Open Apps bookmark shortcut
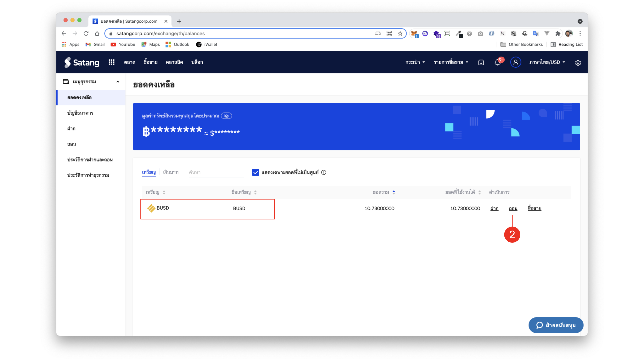This screenshot has width=644, height=361. coord(70,44)
